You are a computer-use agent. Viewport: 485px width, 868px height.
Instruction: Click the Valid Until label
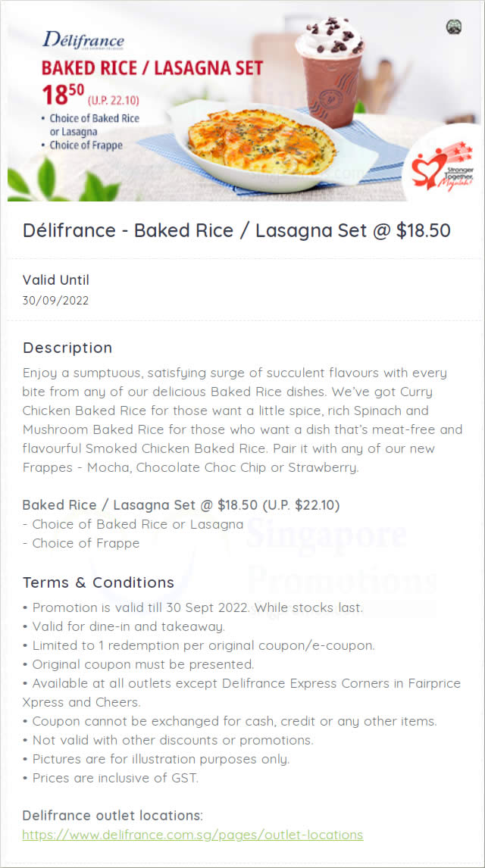pyautogui.click(x=55, y=280)
